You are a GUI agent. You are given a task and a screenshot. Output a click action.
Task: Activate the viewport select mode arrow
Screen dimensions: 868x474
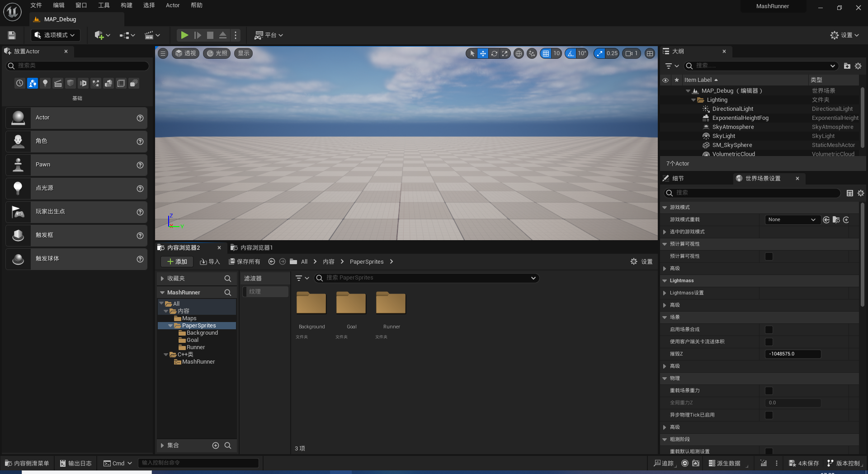pos(472,53)
